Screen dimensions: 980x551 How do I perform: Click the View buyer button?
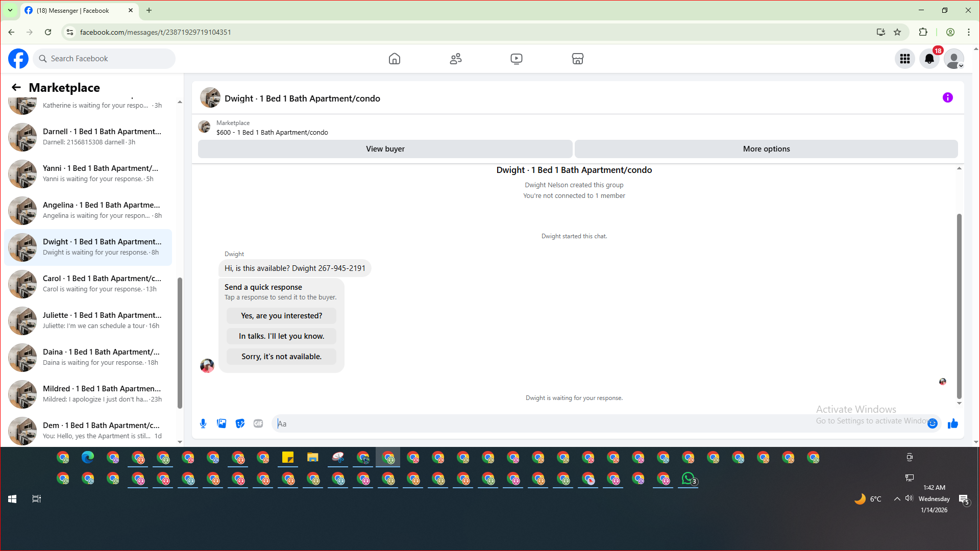(x=385, y=149)
